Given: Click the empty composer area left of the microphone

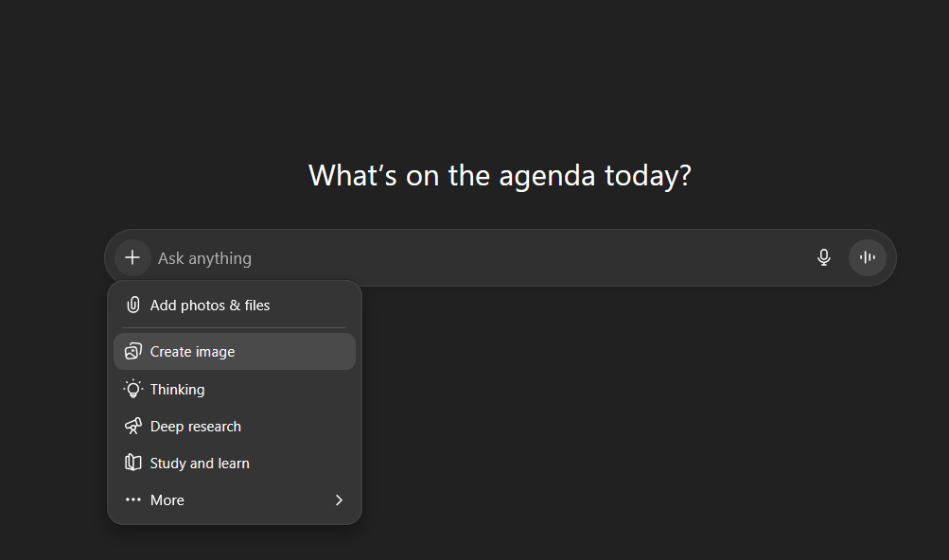Looking at the screenshot, I should click(x=568, y=258).
